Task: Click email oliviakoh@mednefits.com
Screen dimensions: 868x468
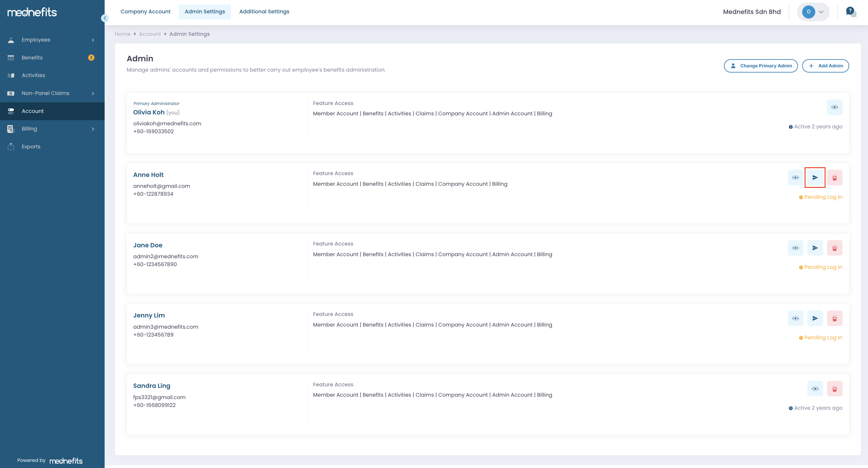Action: [167, 124]
